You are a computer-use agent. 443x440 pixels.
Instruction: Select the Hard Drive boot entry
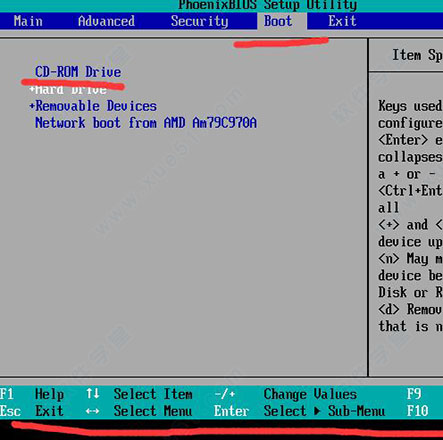click(x=71, y=89)
